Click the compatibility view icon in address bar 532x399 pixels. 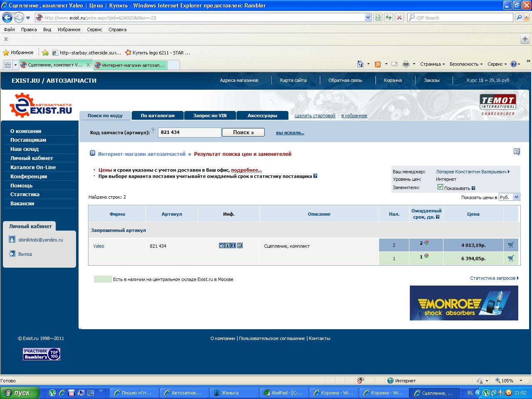(378, 17)
